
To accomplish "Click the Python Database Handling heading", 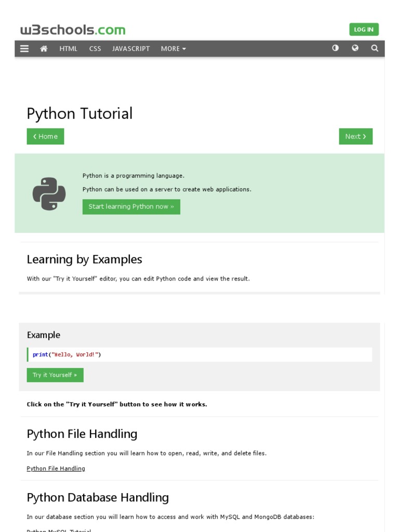I will point(98,497).
